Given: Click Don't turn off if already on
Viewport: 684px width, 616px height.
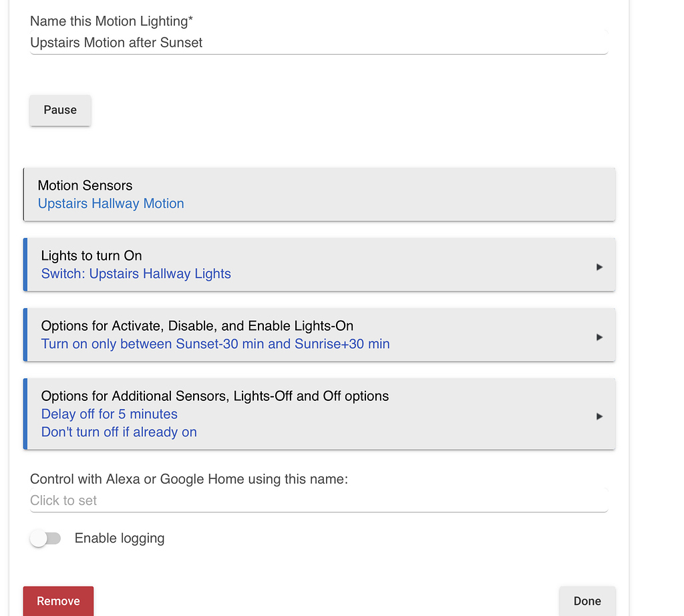Looking at the screenshot, I should (119, 432).
